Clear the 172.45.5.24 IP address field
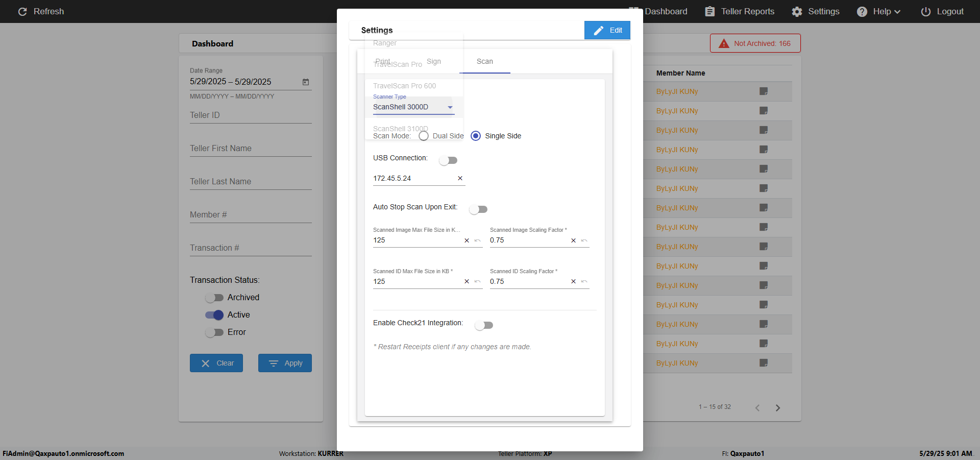Viewport: 980px width, 460px height. click(460, 178)
